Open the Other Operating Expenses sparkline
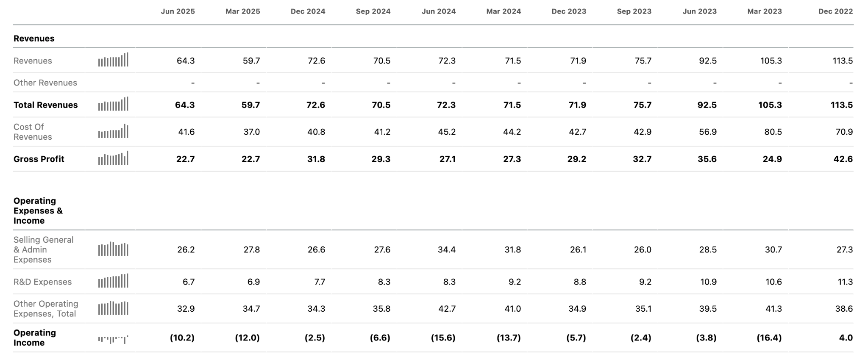 [113, 308]
